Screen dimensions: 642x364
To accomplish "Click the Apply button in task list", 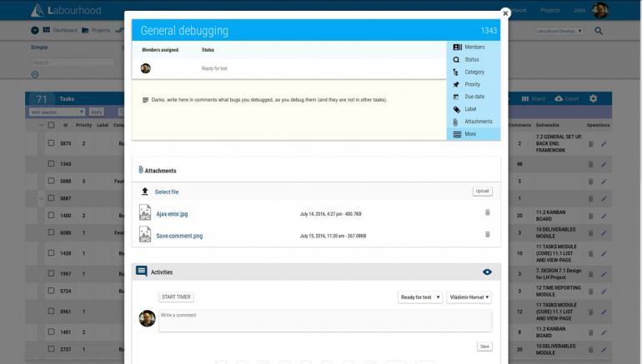I will 96,112.
